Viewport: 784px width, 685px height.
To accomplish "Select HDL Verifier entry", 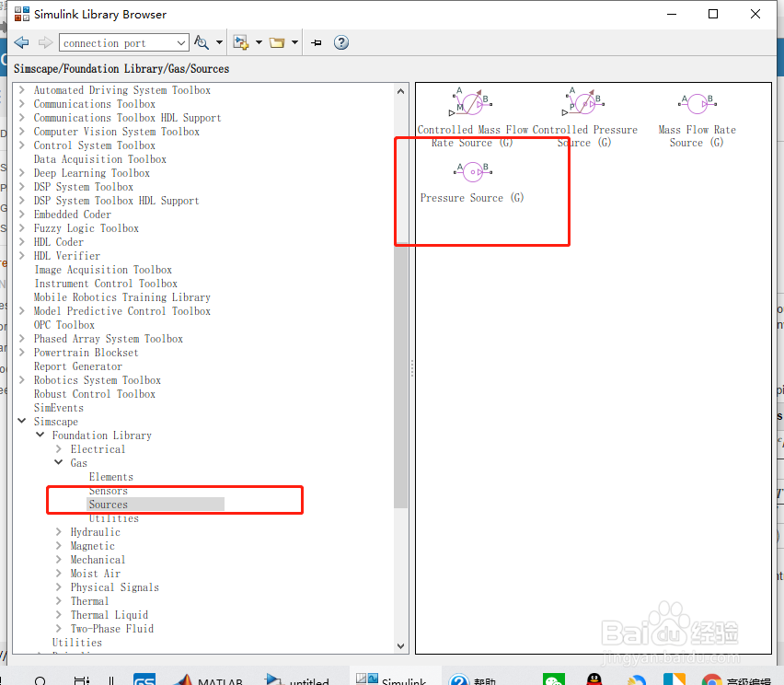I will (x=67, y=256).
